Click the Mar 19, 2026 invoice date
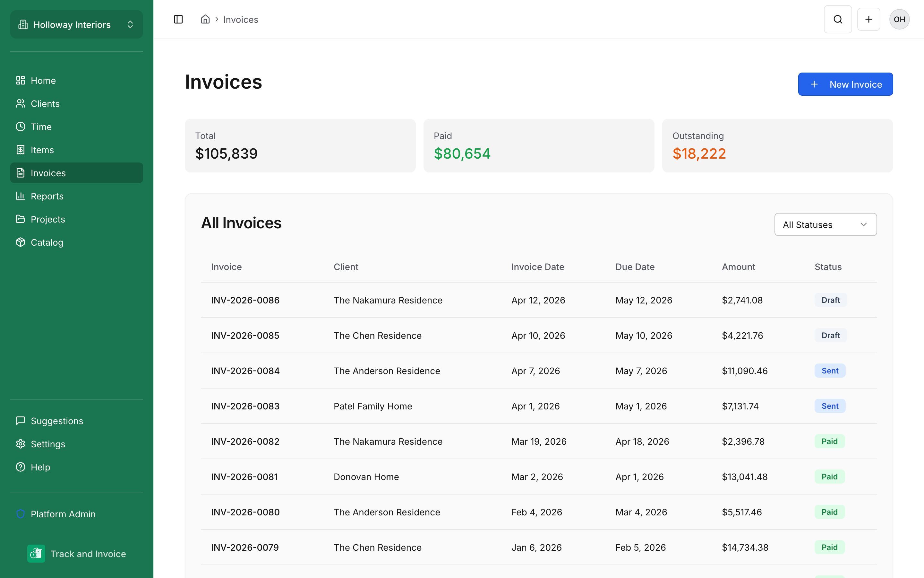924x578 pixels. (x=539, y=442)
